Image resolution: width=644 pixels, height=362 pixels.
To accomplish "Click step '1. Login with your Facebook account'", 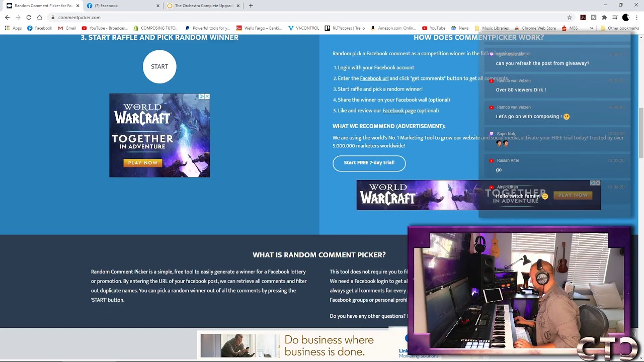I will click(374, 68).
